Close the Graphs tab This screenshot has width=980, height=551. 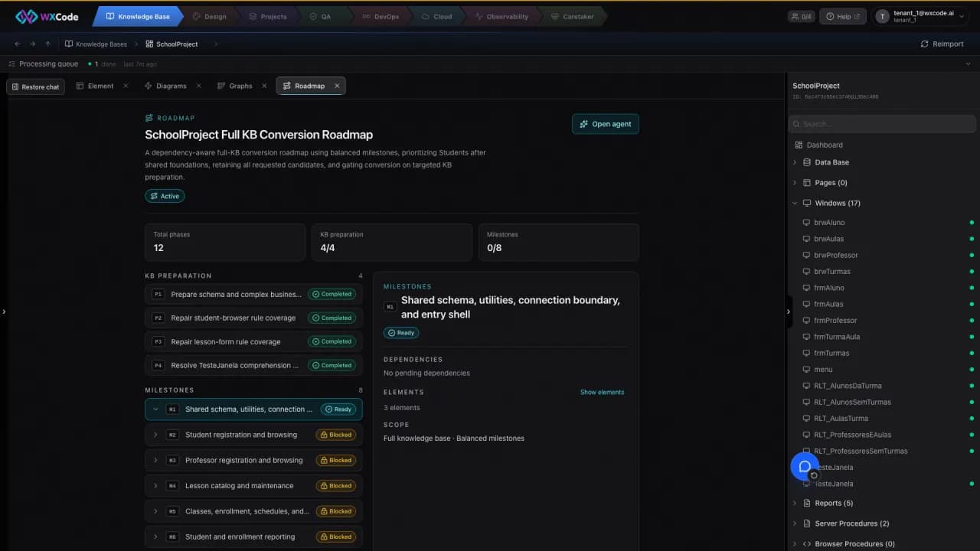(264, 86)
